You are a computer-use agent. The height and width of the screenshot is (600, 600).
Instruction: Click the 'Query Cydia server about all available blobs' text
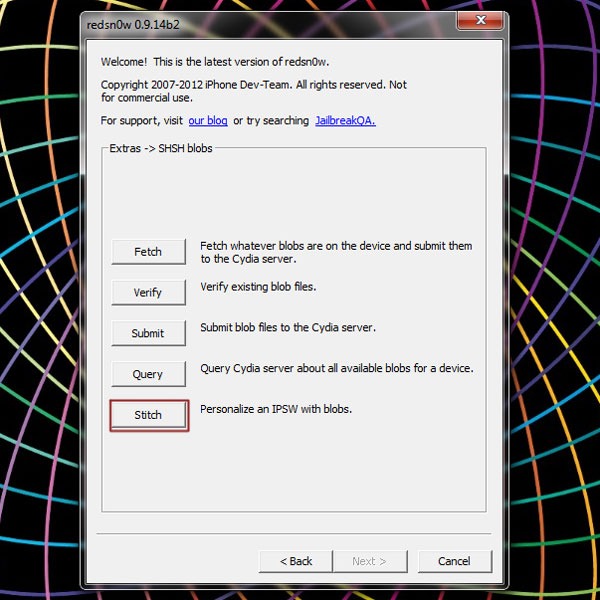coord(337,368)
